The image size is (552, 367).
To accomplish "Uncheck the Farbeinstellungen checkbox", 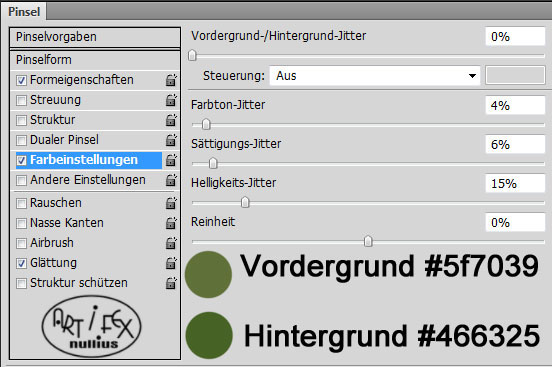I will coord(21,161).
